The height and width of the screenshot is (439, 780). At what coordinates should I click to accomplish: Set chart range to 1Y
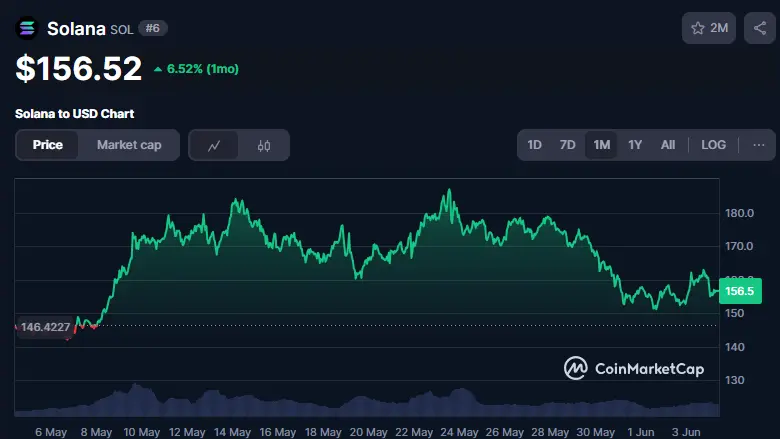[635, 145]
